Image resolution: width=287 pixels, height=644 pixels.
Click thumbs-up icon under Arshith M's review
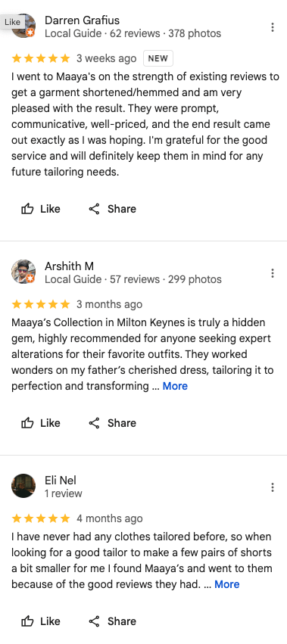pos(27,423)
